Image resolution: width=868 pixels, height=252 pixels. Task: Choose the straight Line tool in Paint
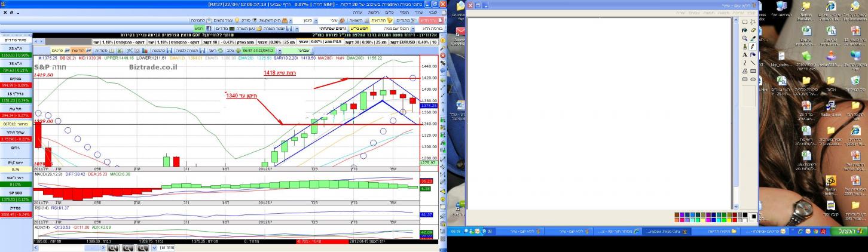pos(753,63)
